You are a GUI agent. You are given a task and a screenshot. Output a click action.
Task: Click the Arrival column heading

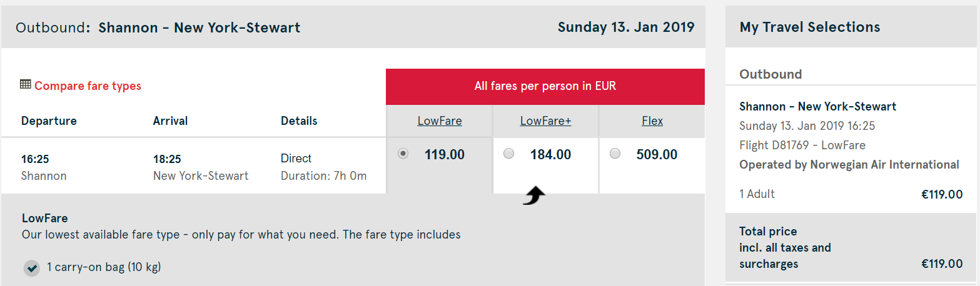[171, 121]
